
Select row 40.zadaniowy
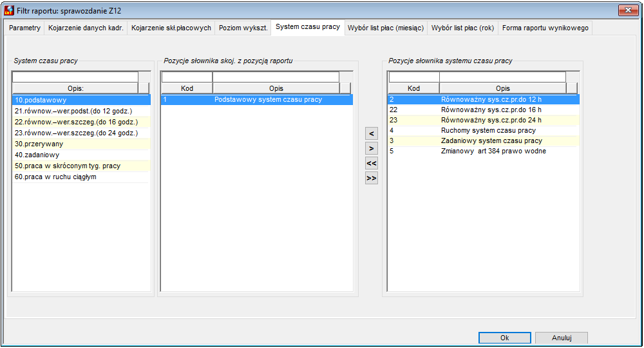click(81, 155)
